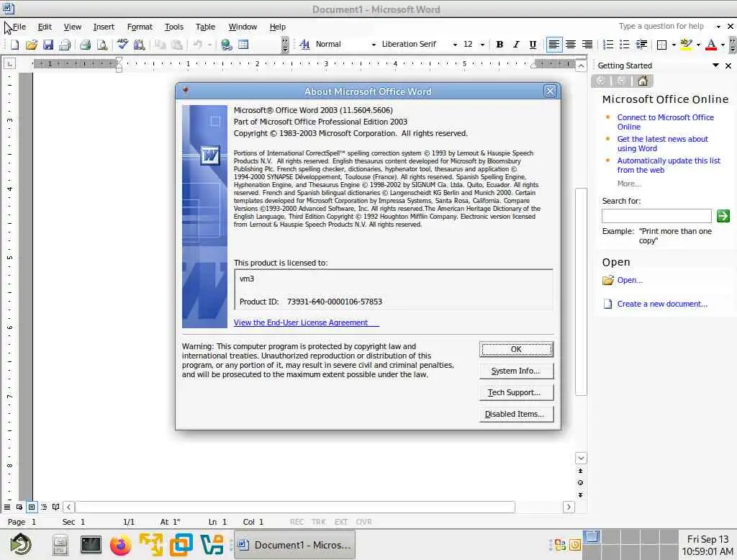Toggle Italic formatting
This screenshot has width=737, height=560.
[x=516, y=44]
